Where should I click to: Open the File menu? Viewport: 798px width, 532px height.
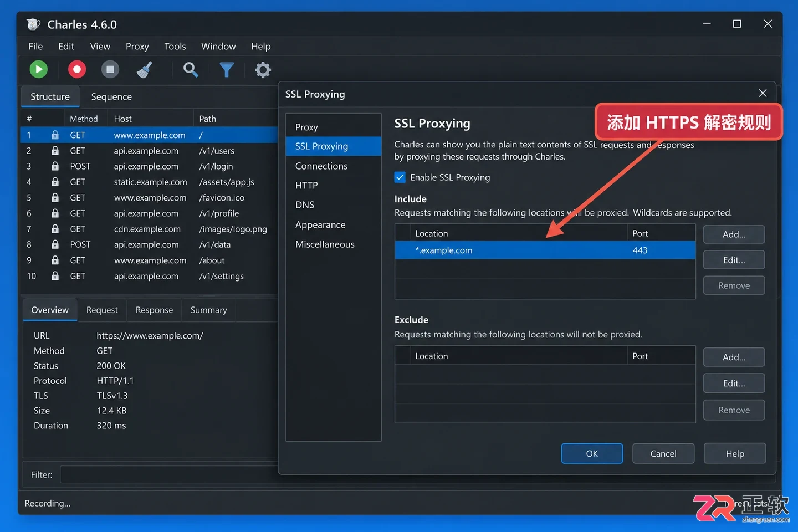coord(35,47)
